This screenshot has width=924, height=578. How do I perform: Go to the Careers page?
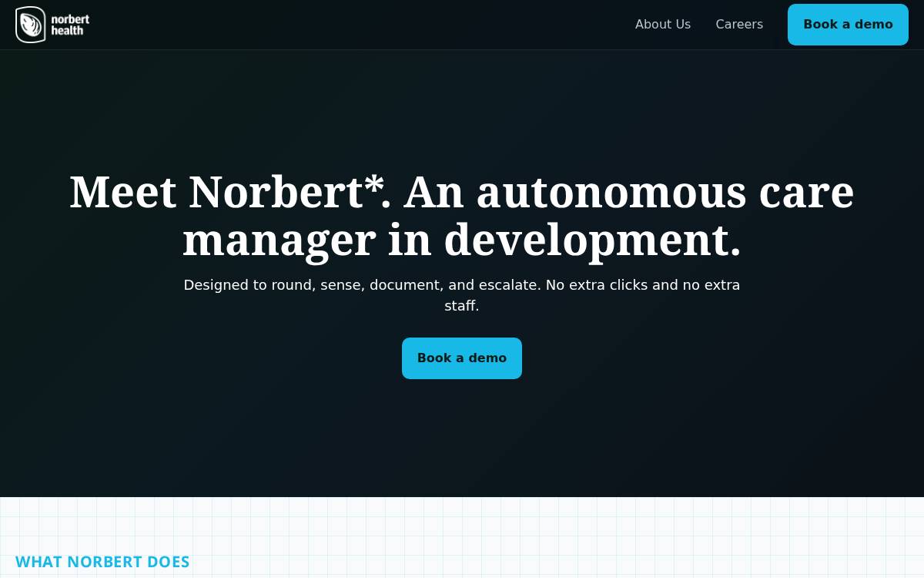point(739,25)
